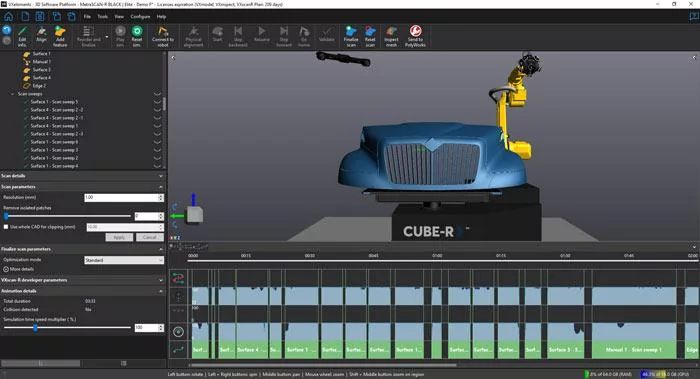Click the Add feature tool

tap(60, 36)
